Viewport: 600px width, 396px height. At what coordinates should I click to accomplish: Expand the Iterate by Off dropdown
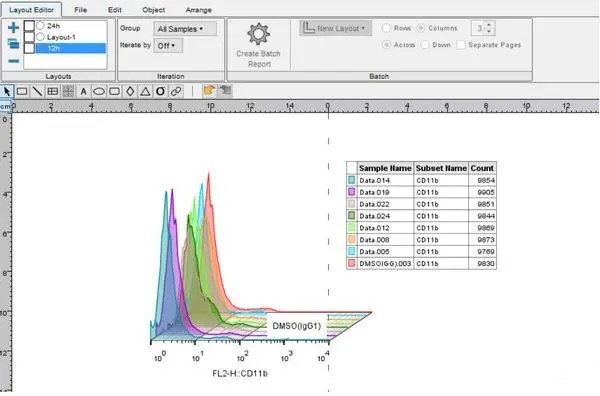[168, 46]
